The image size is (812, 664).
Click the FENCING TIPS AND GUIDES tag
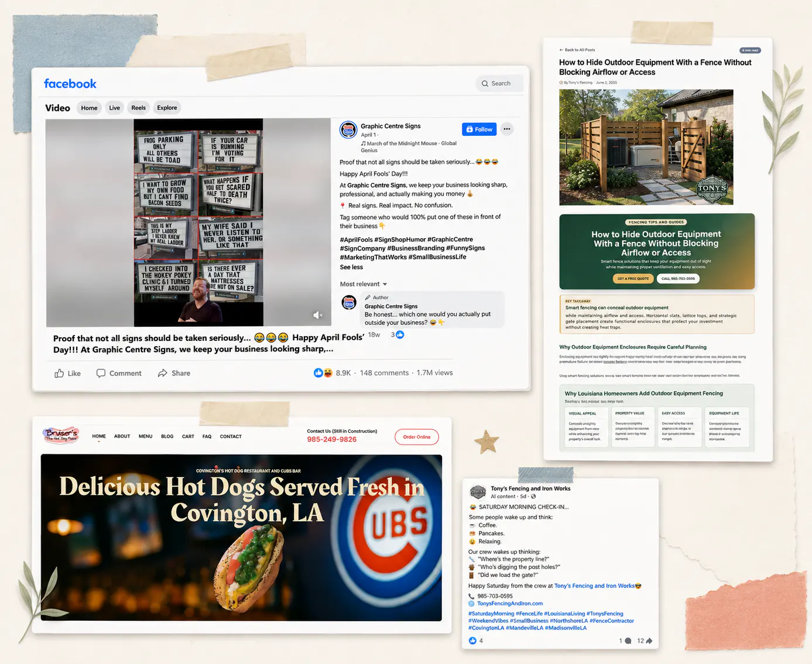point(656,223)
